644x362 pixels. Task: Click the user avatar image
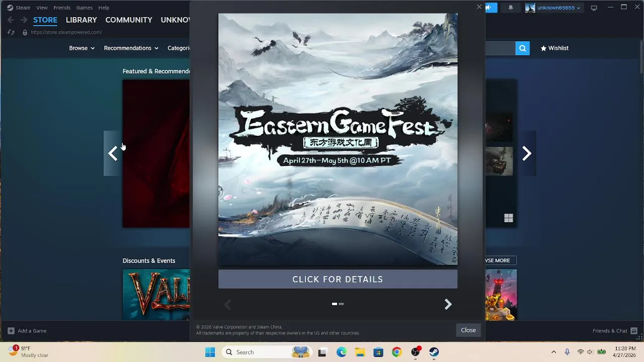pyautogui.click(x=530, y=8)
